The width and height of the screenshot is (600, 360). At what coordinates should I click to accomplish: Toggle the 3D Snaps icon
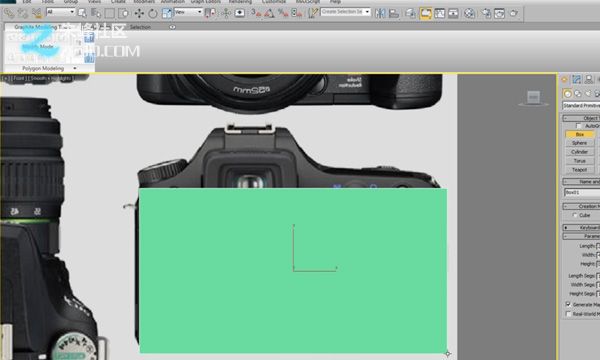click(256, 14)
